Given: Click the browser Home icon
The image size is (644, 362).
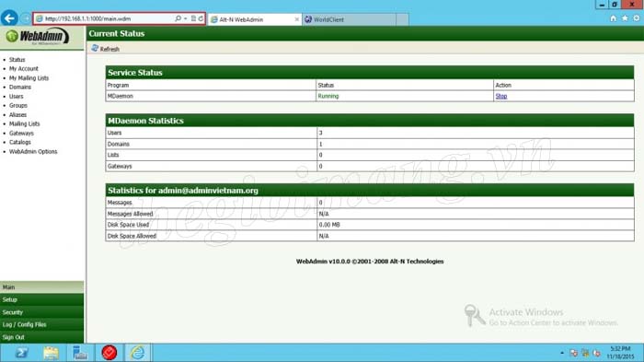Looking at the screenshot, I should pos(613,18).
